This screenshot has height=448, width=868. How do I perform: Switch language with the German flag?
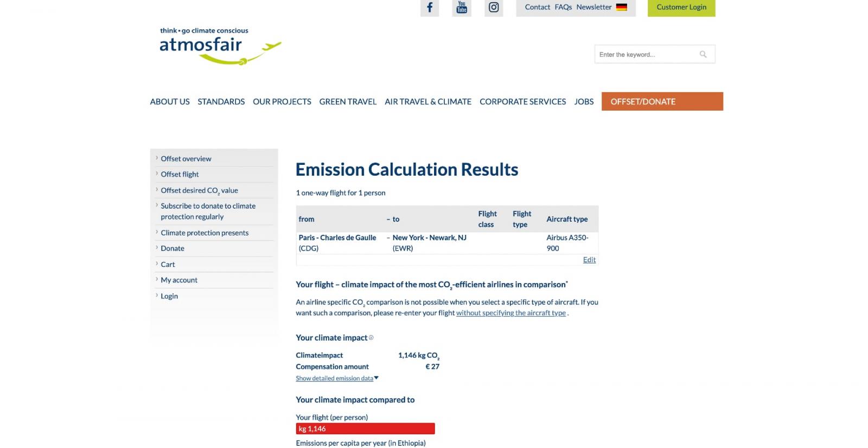click(x=622, y=7)
